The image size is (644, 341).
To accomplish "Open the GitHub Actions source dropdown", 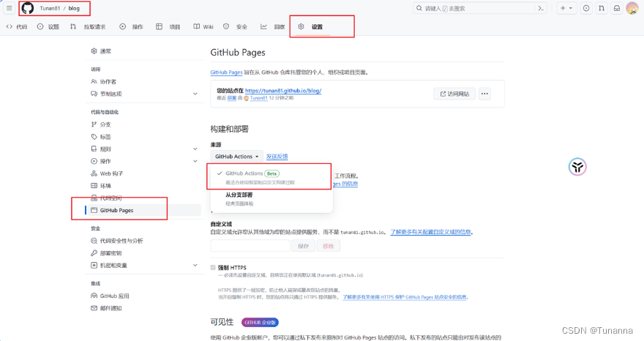I will point(236,157).
